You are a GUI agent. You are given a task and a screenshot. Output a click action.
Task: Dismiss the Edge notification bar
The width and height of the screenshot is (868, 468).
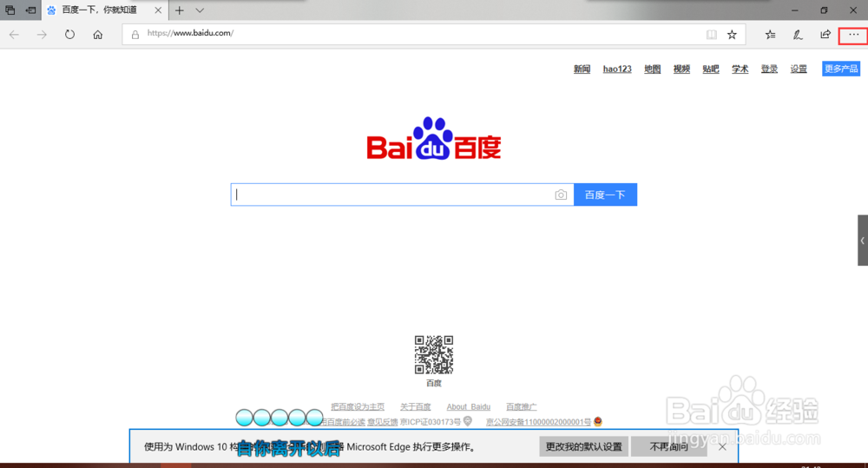(722, 446)
